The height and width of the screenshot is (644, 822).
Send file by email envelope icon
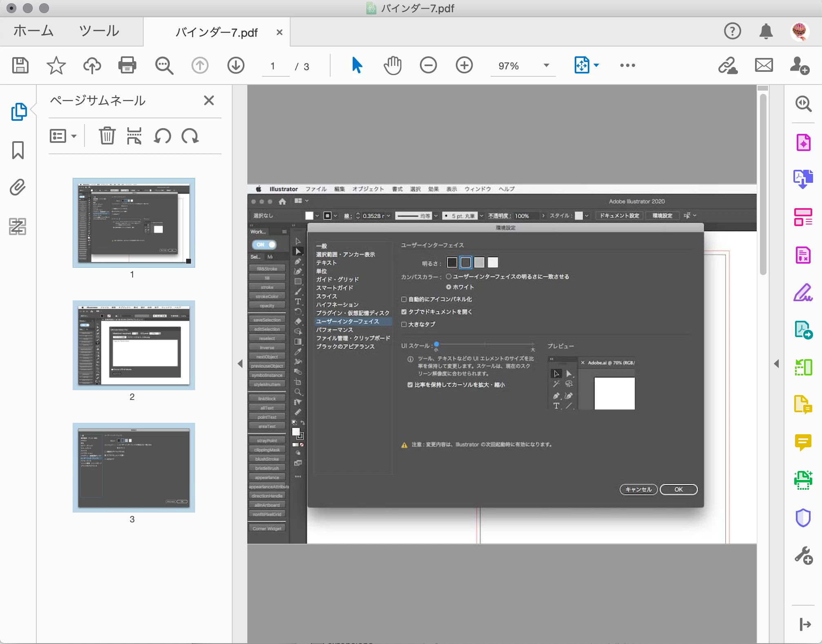click(764, 65)
